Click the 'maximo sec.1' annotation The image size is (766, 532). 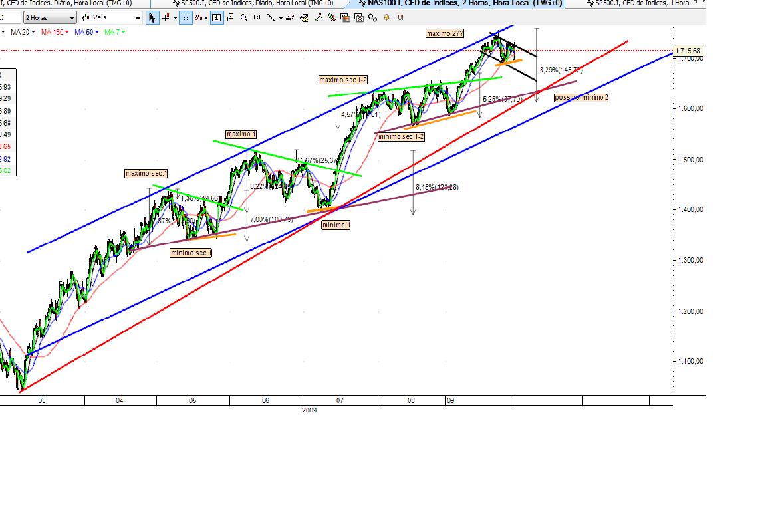point(146,174)
